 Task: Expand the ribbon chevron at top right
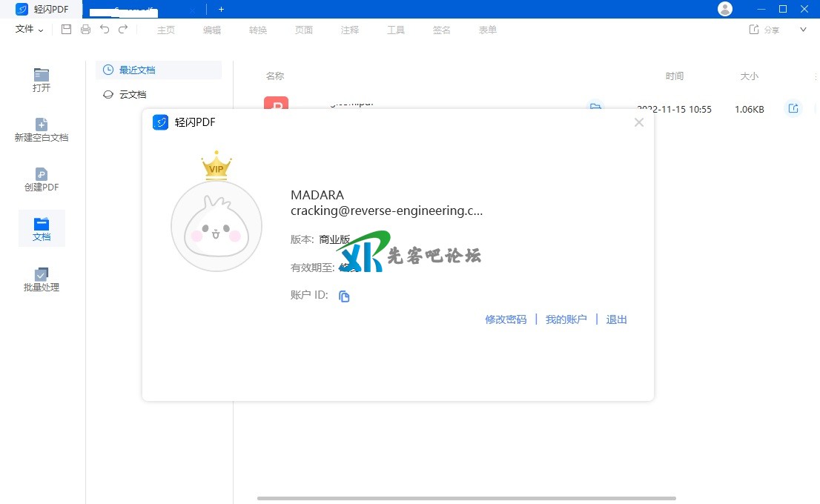click(803, 30)
